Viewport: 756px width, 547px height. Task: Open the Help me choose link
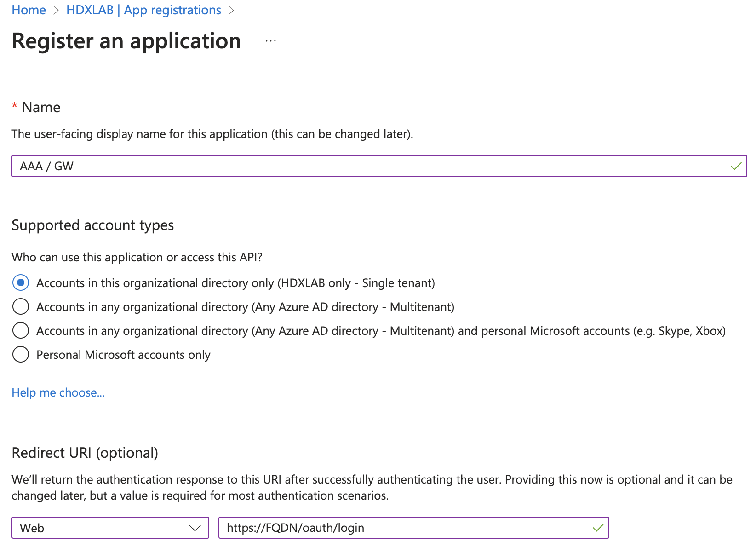tap(58, 392)
